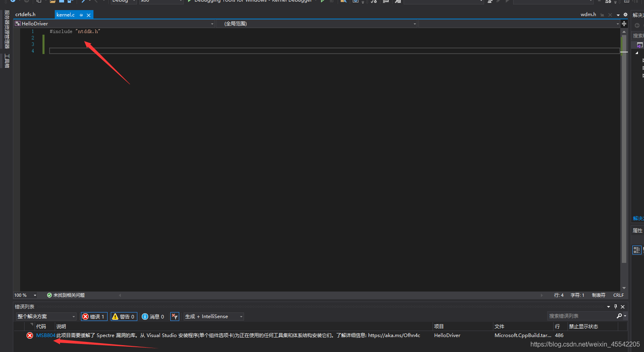Click the 制表符 tab indicator in status bar
The width and height of the screenshot is (644, 352).
[598, 295]
